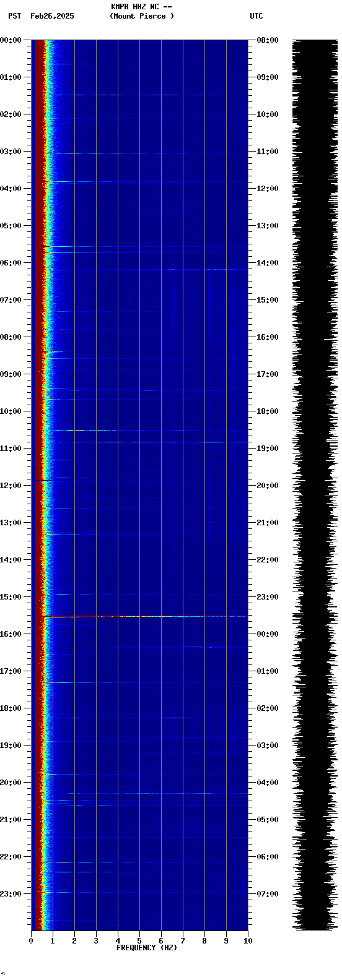Click the PST time label '09:00'
The height and width of the screenshot is (980, 342).
[11, 374]
